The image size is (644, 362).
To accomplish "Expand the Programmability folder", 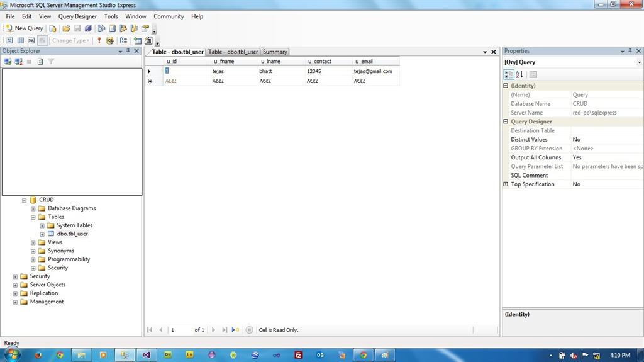I will pyautogui.click(x=33, y=260).
